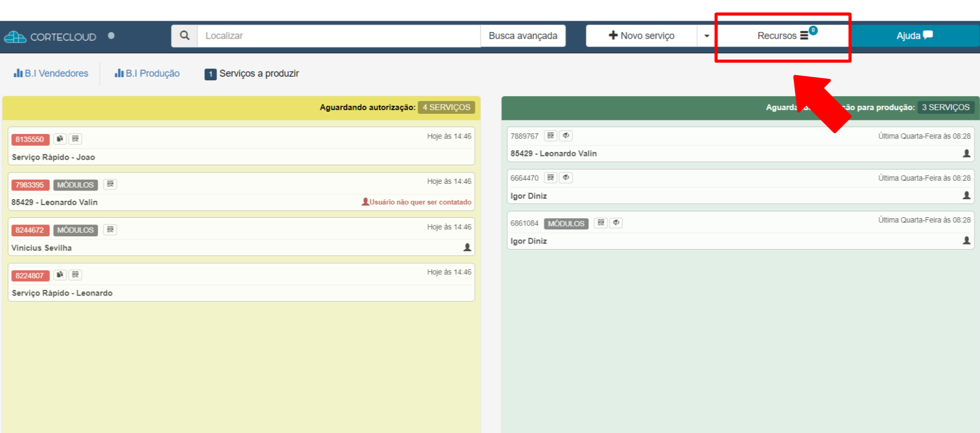
Task: Click the timestamp on service 7889767
Action: click(924, 136)
